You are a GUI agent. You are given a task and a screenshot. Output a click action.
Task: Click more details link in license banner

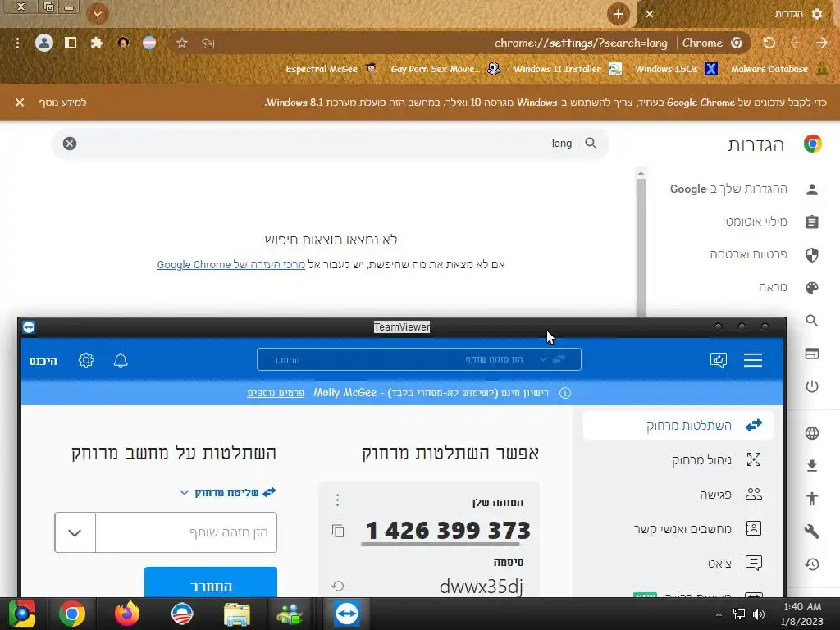coord(276,393)
